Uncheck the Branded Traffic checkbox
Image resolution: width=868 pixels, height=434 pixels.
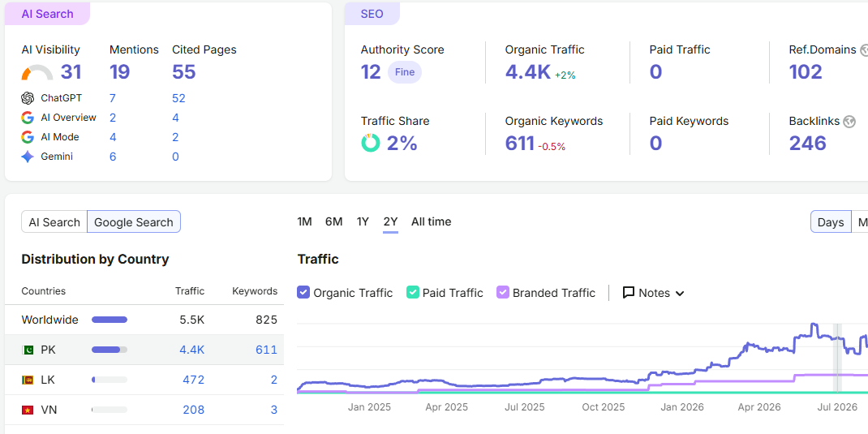(x=503, y=292)
